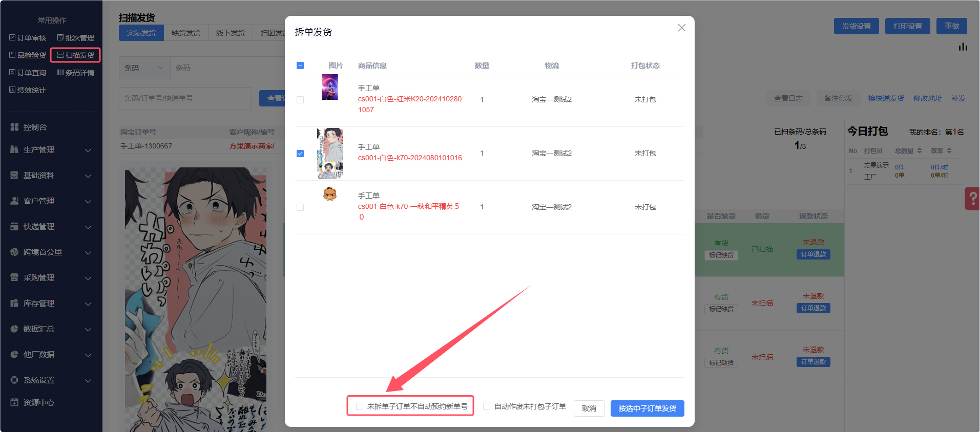
Task: Click the 备注停发 button
Action: click(839, 98)
